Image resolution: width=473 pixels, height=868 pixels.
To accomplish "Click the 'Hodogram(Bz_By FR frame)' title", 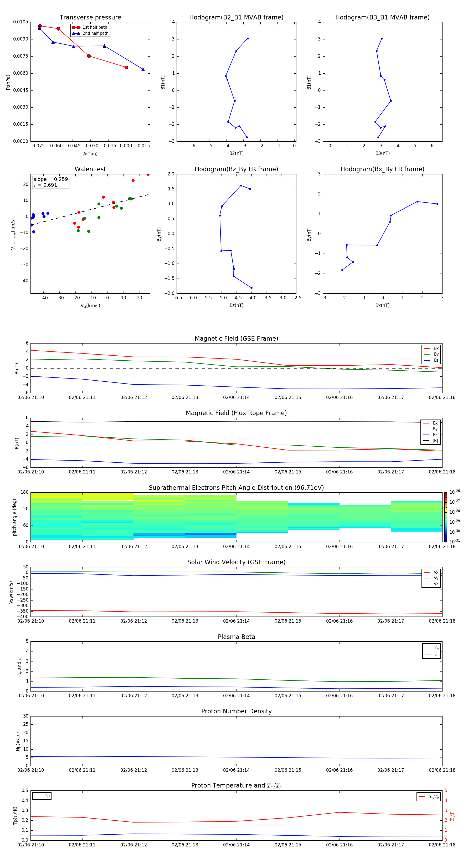I will [236, 169].
